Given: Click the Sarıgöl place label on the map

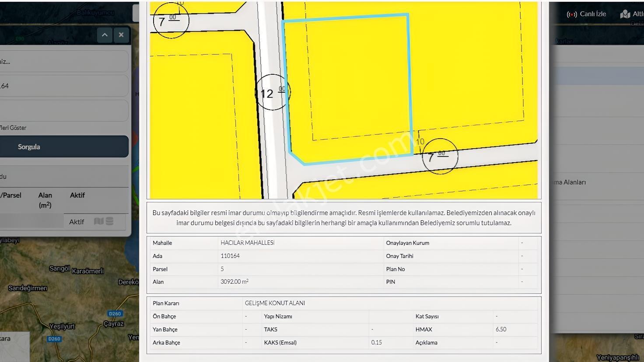Looking at the screenshot, I should point(59,268).
